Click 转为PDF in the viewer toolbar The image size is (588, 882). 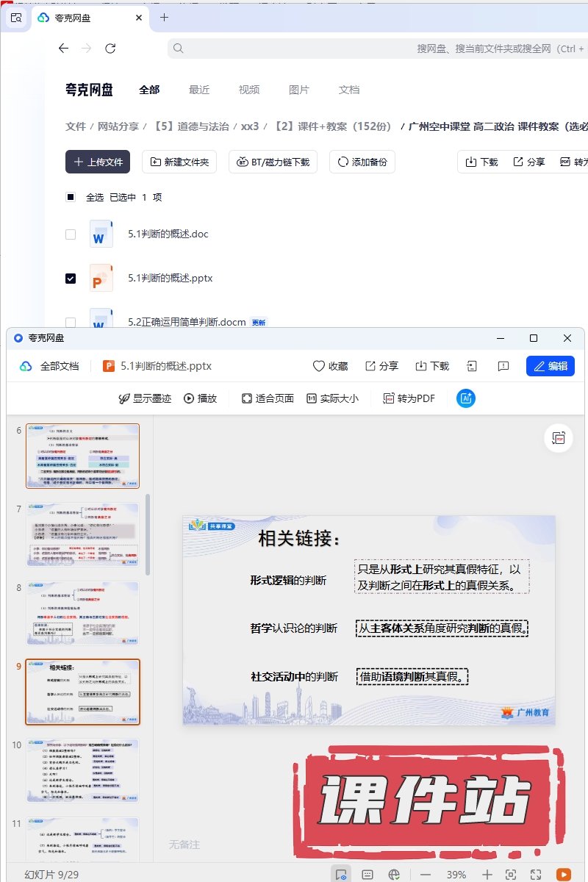tap(409, 398)
